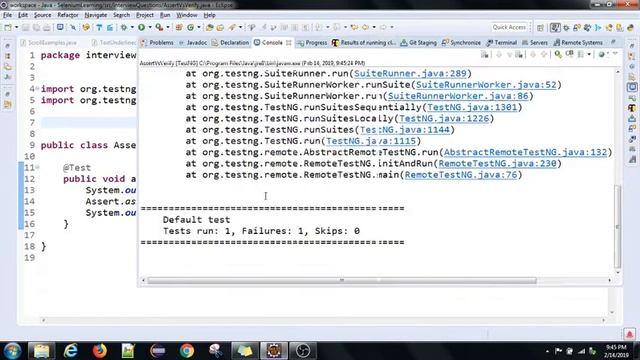Open Google Chrome from the taskbar
The height and width of the screenshot is (360, 640).
[187, 351]
